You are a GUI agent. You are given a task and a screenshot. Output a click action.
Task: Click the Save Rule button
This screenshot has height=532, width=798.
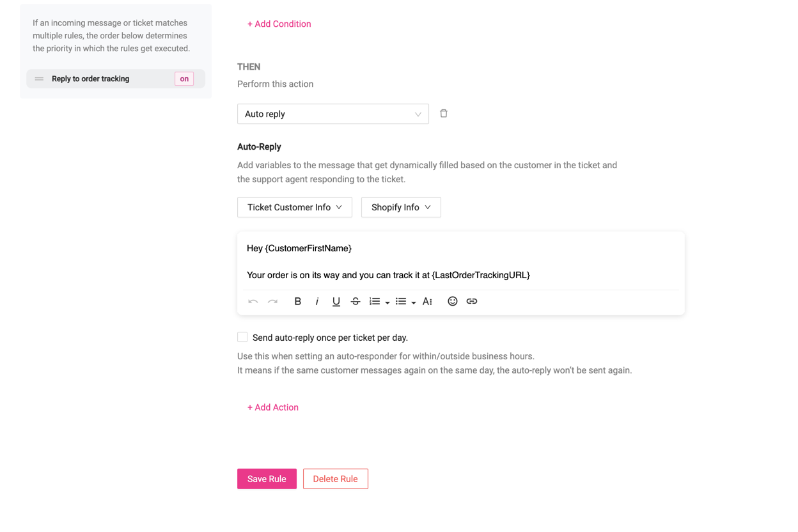267,479
